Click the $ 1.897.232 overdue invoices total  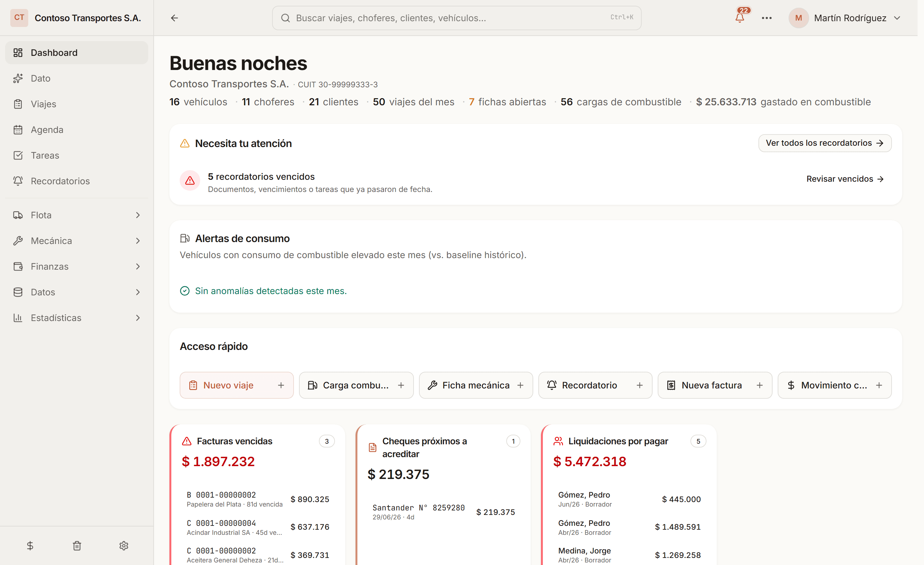click(218, 461)
